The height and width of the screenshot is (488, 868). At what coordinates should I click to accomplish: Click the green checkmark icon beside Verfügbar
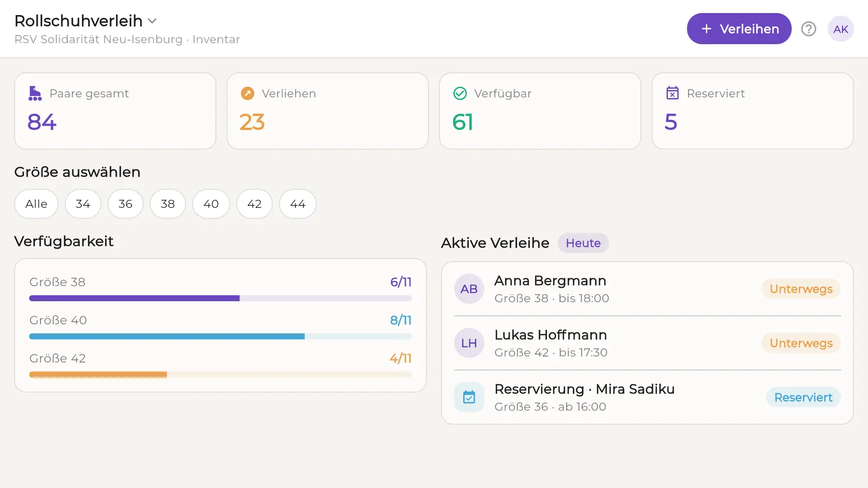(x=460, y=93)
